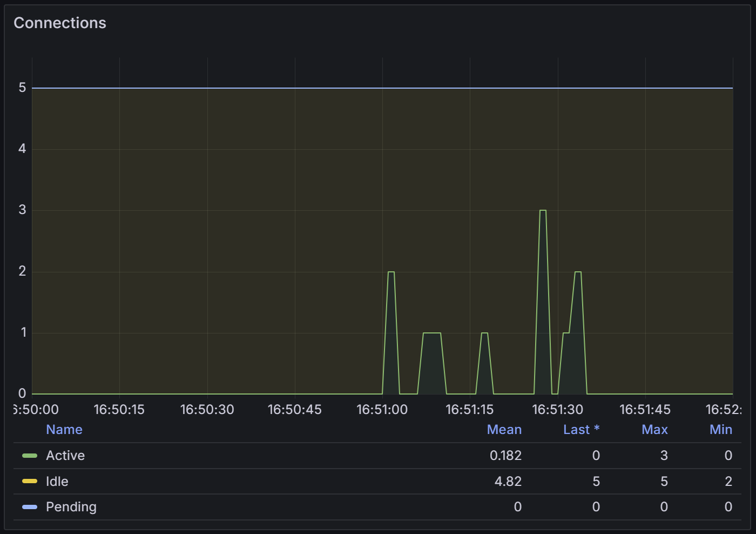The image size is (756, 534).
Task: Toggle the Active series in legend
Action: (x=65, y=456)
